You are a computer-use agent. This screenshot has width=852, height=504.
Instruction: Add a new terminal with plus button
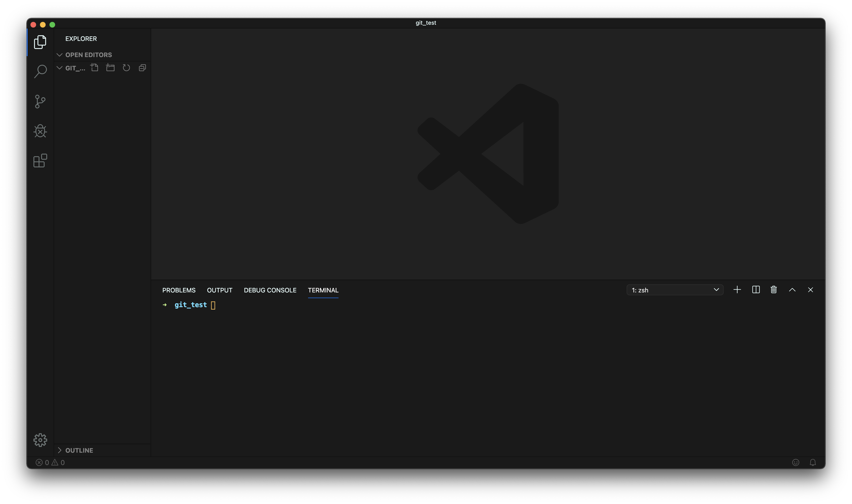[737, 290]
